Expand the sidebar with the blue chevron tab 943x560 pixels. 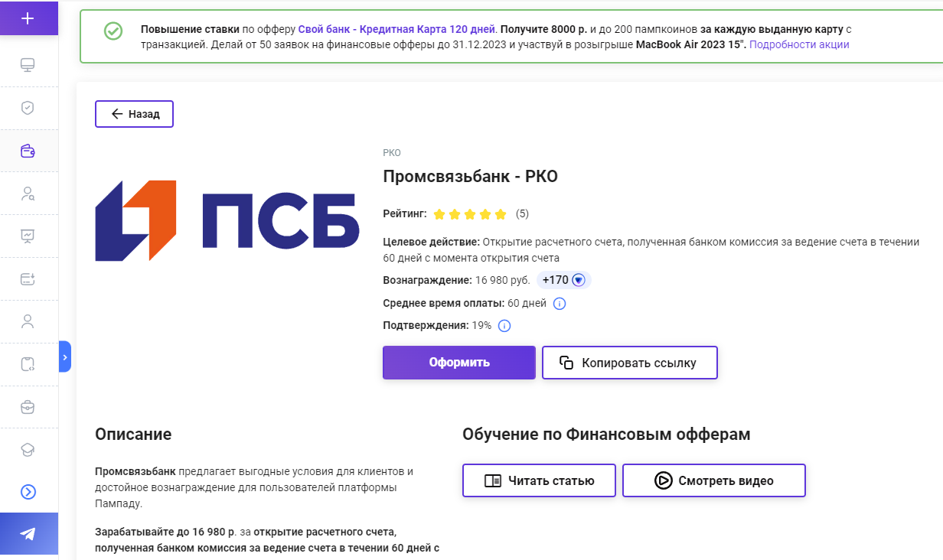tap(65, 357)
